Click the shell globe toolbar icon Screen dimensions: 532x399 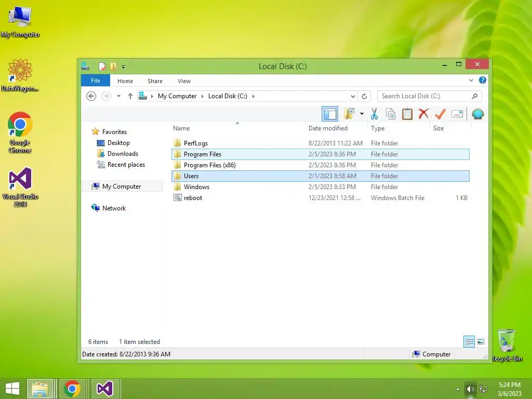tap(478, 114)
